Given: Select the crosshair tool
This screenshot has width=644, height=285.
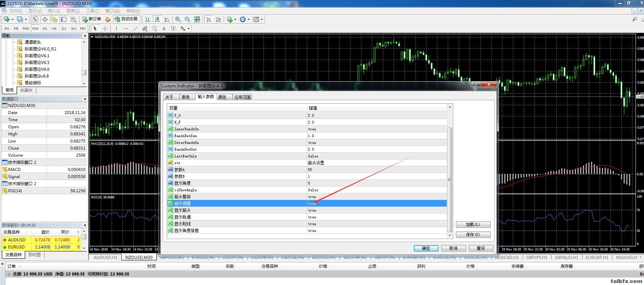Looking at the screenshot, I should [105, 28].
